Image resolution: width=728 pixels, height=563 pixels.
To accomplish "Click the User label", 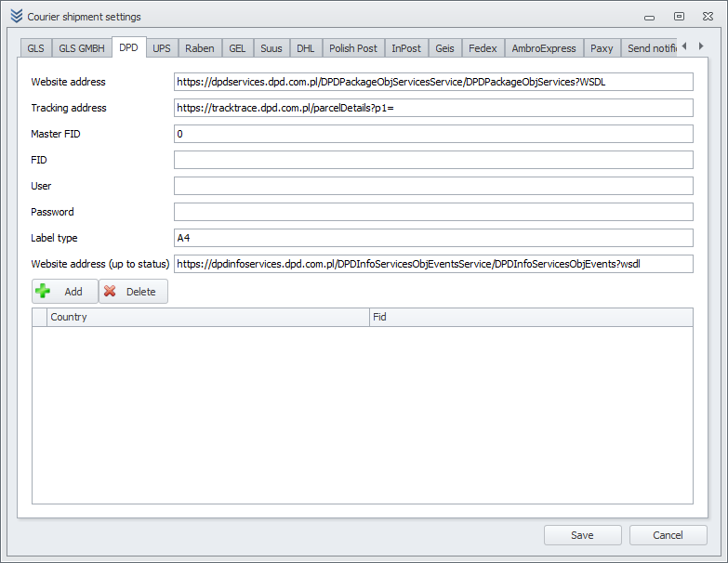I will (41, 186).
